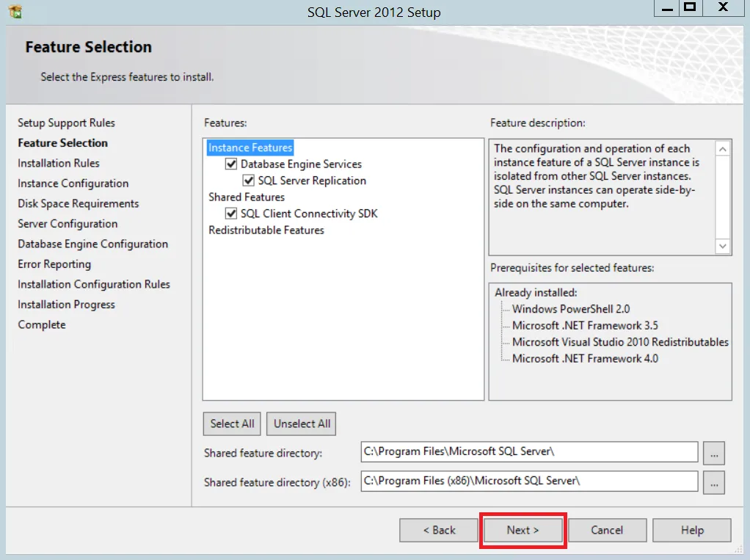
Task: Select the Shared Features tree node
Action: 247,197
